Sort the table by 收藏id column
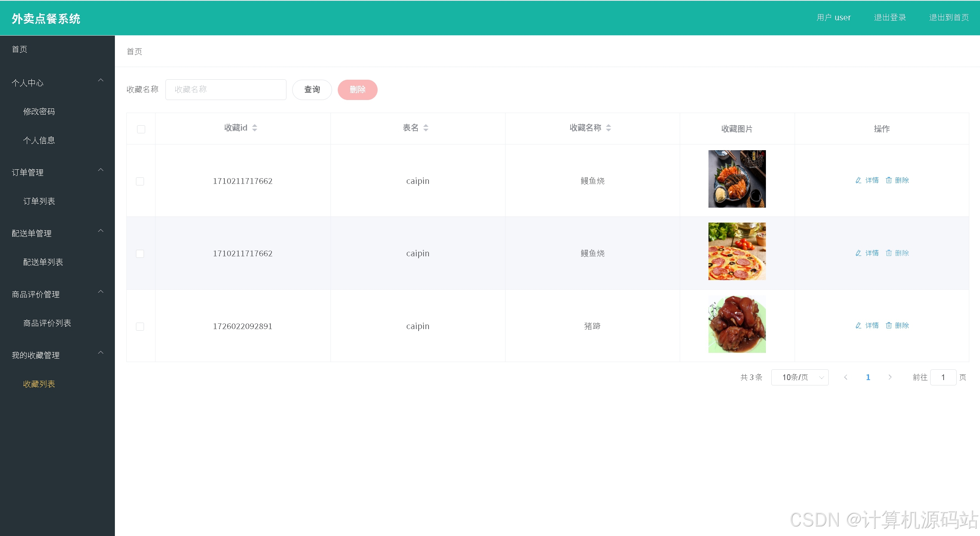The width and height of the screenshot is (980, 536). pyautogui.click(x=255, y=128)
